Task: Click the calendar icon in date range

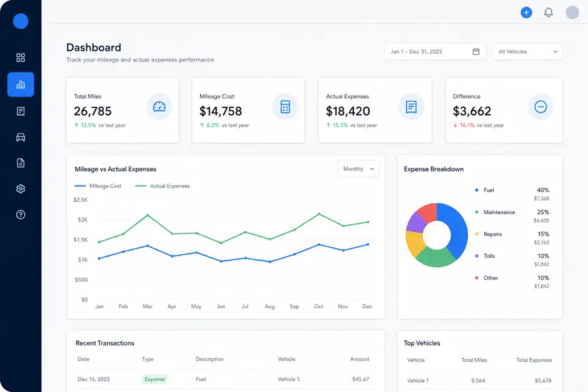Action: 476,52
